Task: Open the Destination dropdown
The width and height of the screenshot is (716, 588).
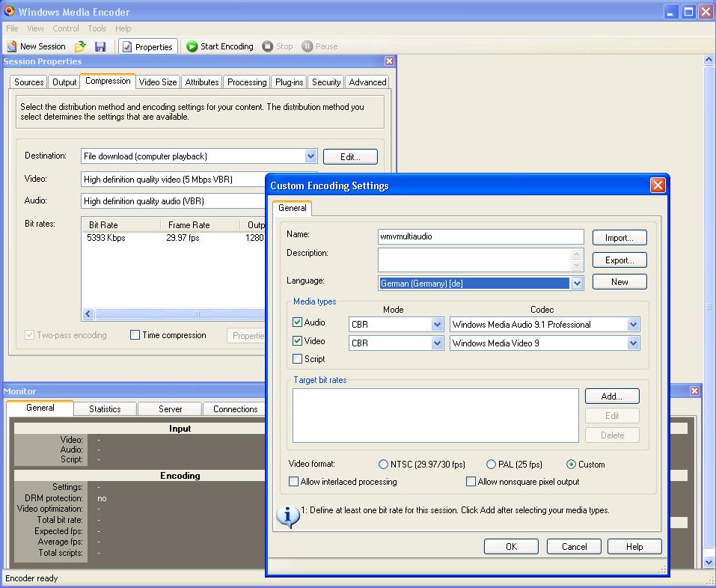Action: [x=310, y=156]
